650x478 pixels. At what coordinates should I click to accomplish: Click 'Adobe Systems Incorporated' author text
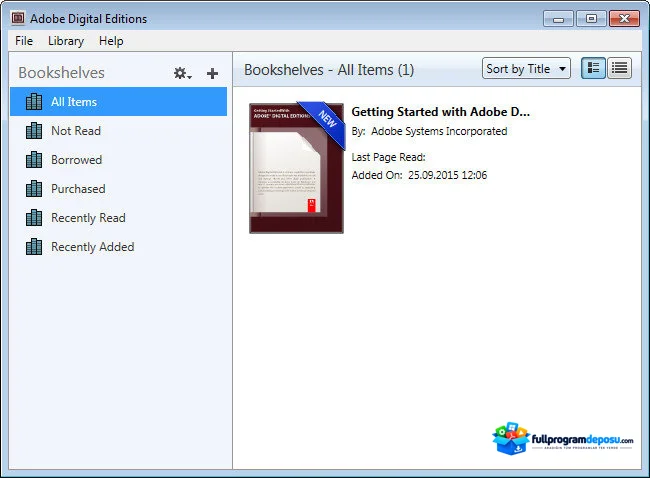[439, 131]
